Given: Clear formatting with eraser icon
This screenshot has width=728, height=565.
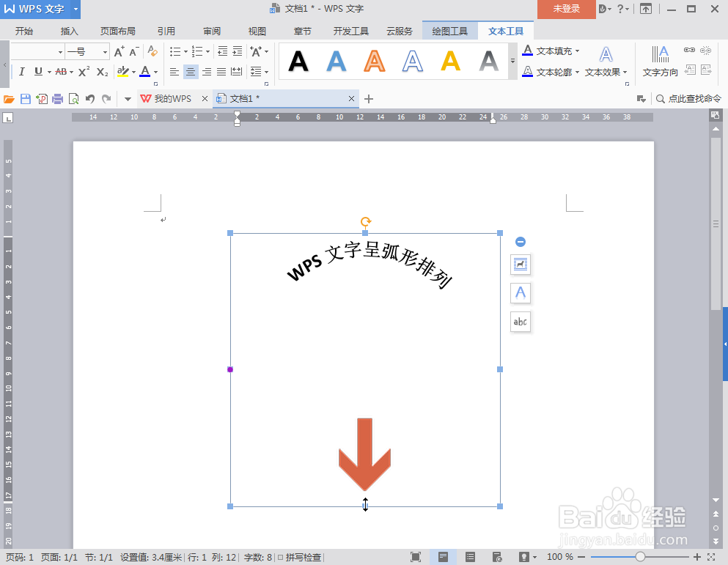Looking at the screenshot, I should tap(152, 51).
